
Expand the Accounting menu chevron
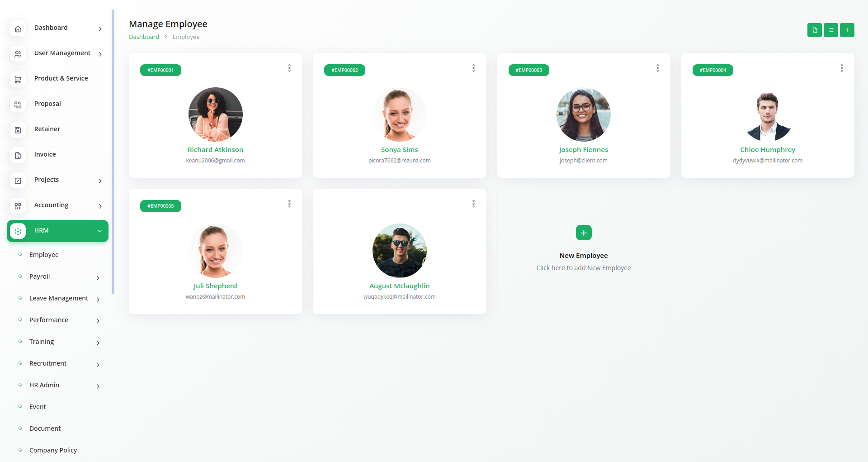100,206
